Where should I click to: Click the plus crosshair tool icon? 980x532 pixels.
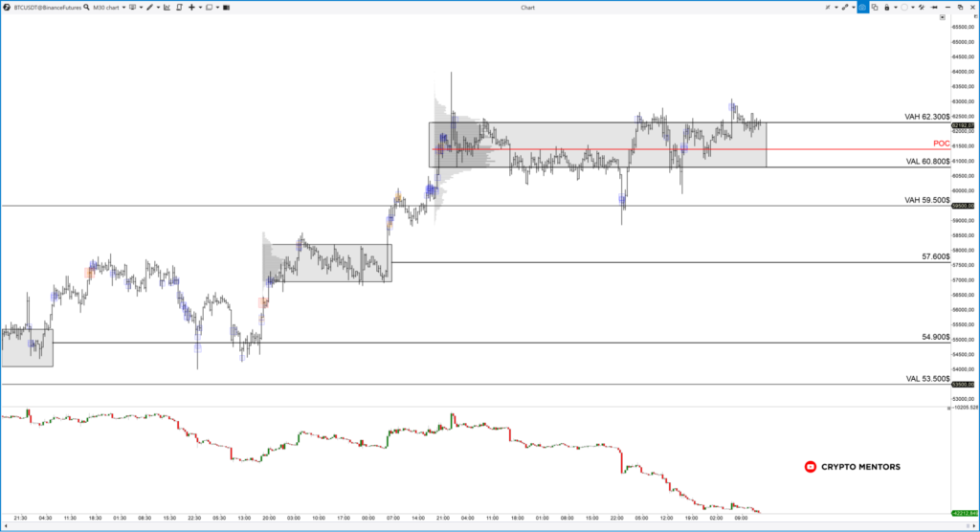[x=191, y=7]
